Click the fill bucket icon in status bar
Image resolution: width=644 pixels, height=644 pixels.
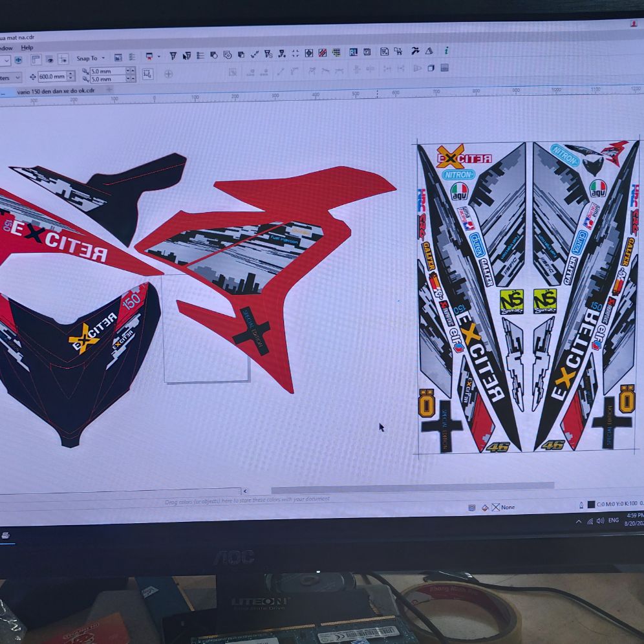pyautogui.click(x=484, y=508)
